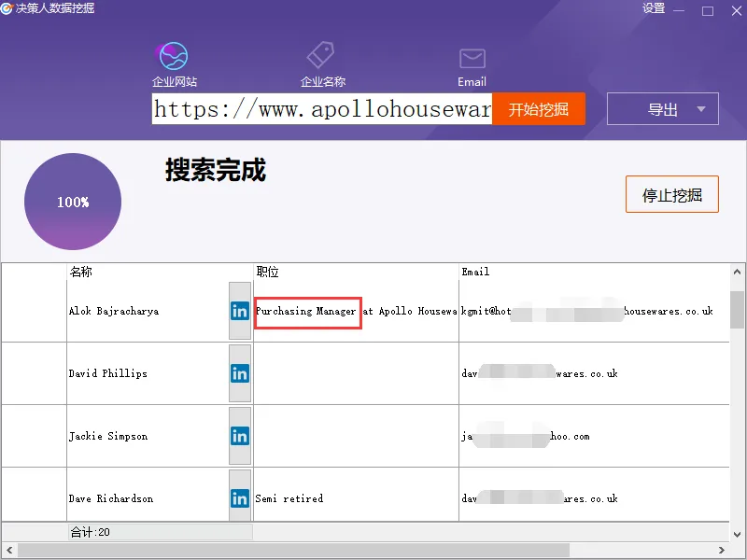The image size is (747, 560).
Task: Click David Phillips's email cell
Action: click(594, 374)
